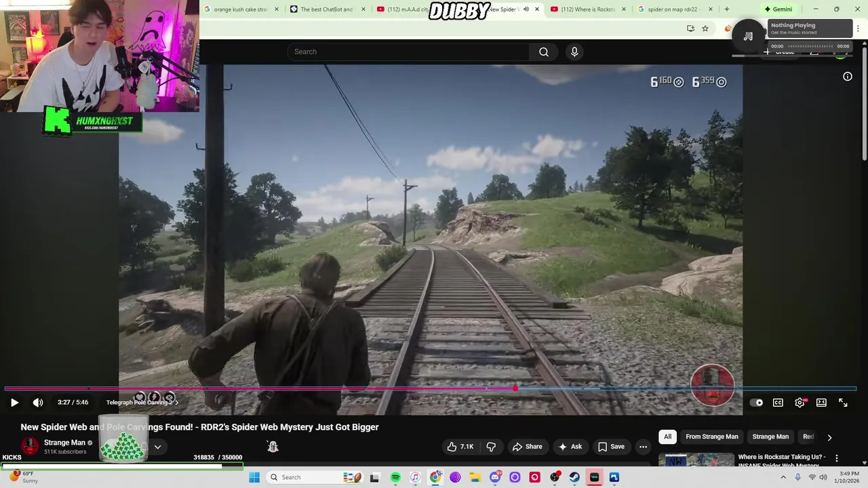Save video to playlist

point(610,447)
